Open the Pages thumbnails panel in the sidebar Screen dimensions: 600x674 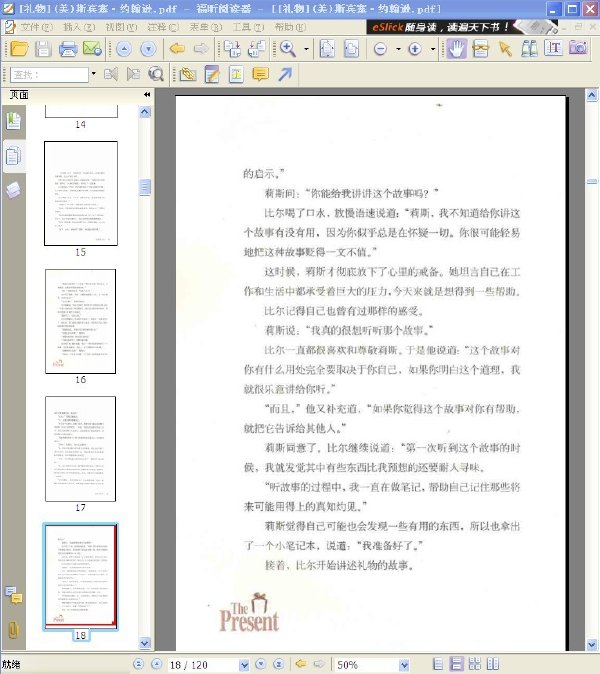click(x=13, y=156)
